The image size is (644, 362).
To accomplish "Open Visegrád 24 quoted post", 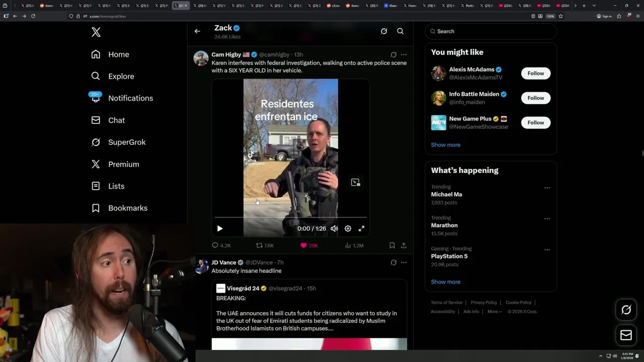I will [309, 315].
